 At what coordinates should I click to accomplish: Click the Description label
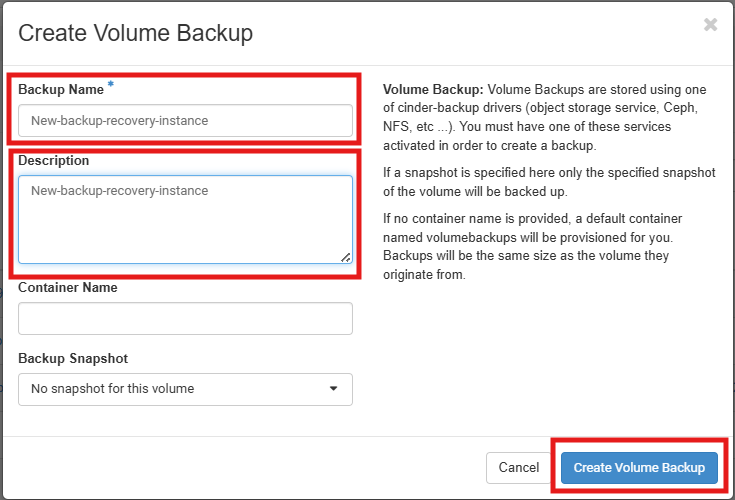(53, 160)
